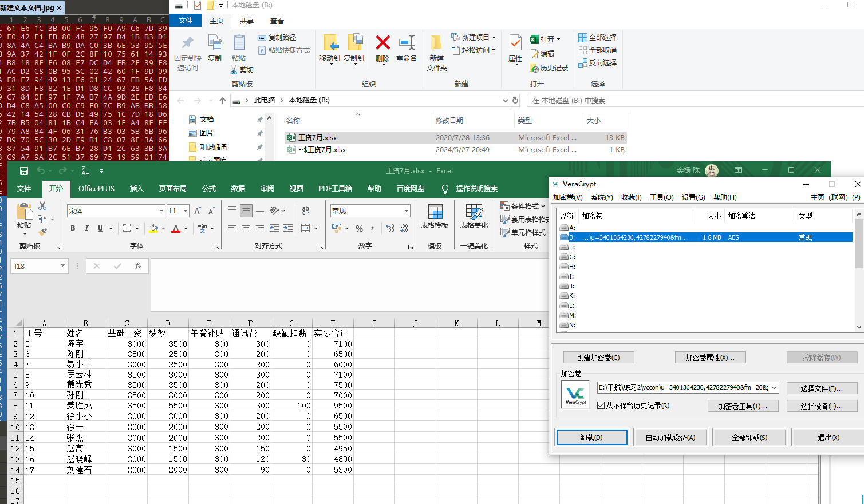The image size is (864, 504).
Task: Apply comma style number format
Action: click(373, 228)
